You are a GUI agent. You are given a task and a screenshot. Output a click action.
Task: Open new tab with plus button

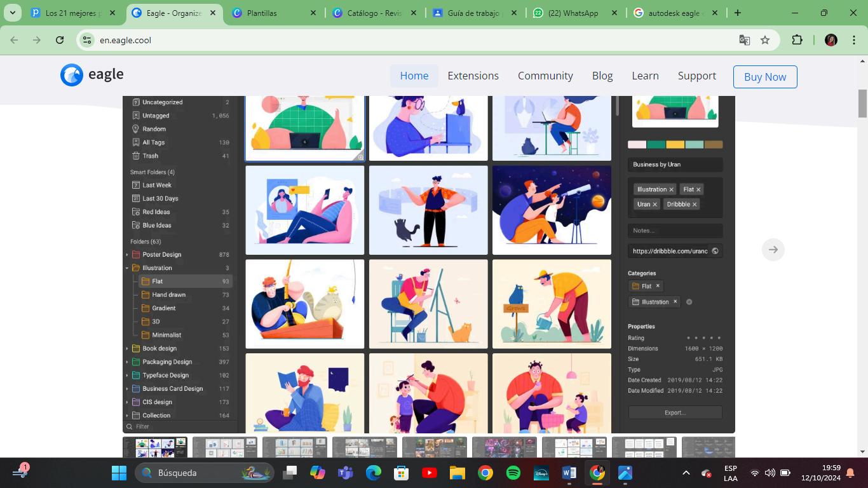(x=738, y=13)
